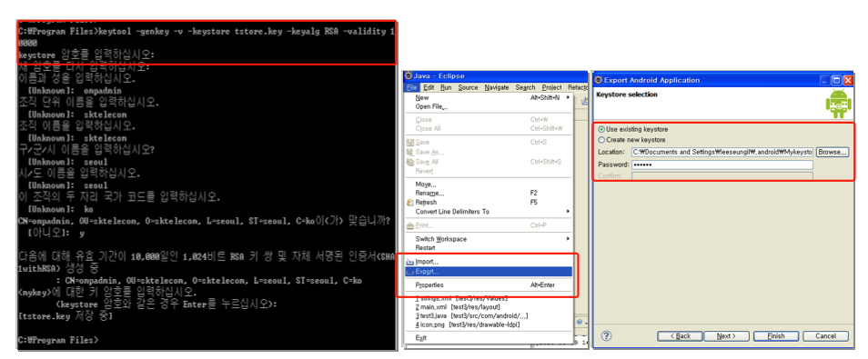Click the keystore Password field
This screenshot has width=868, height=359.
722,165
